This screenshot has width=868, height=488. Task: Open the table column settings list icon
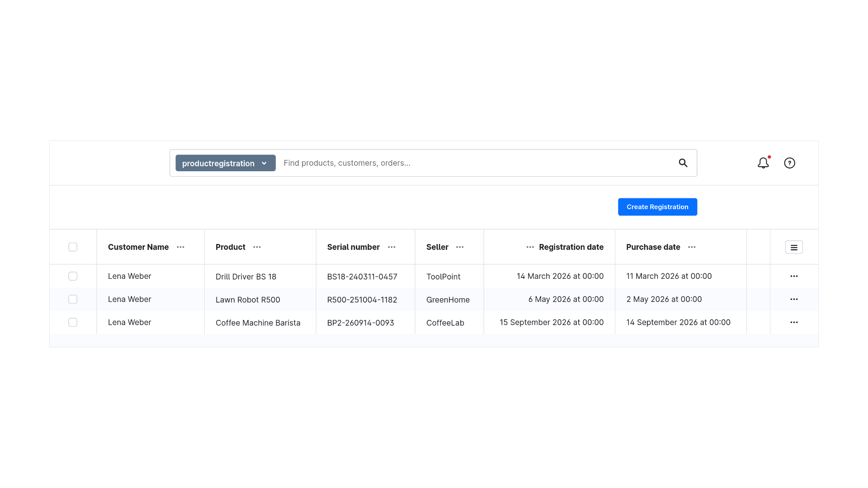tap(794, 247)
